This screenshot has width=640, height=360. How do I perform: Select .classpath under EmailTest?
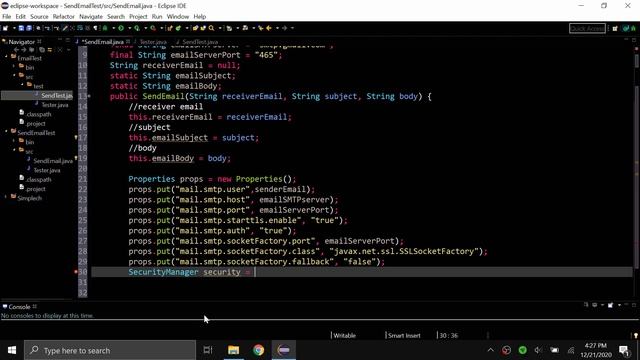pyautogui.click(x=39, y=114)
